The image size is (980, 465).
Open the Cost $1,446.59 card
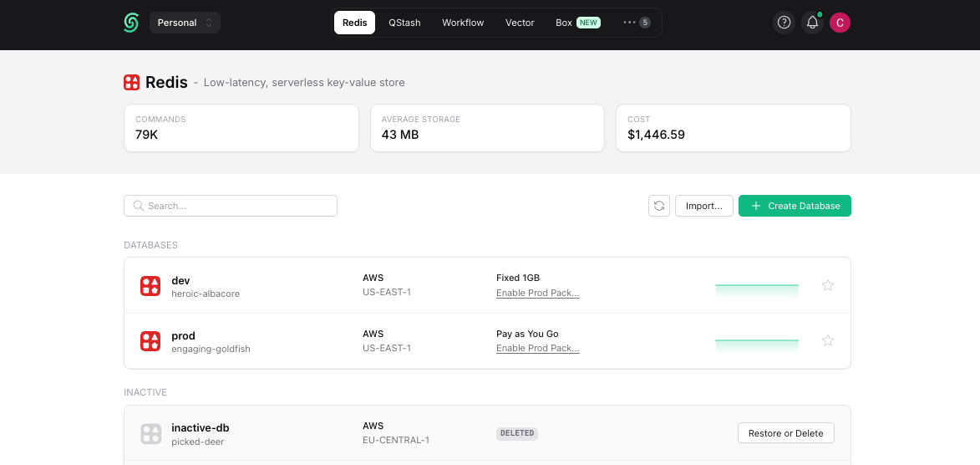coord(734,128)
